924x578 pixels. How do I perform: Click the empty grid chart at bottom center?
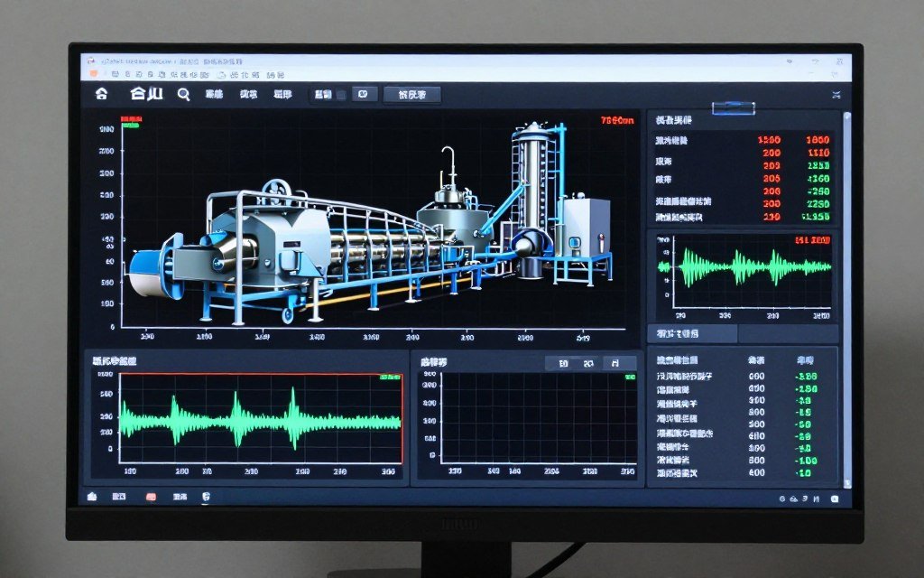538,418
